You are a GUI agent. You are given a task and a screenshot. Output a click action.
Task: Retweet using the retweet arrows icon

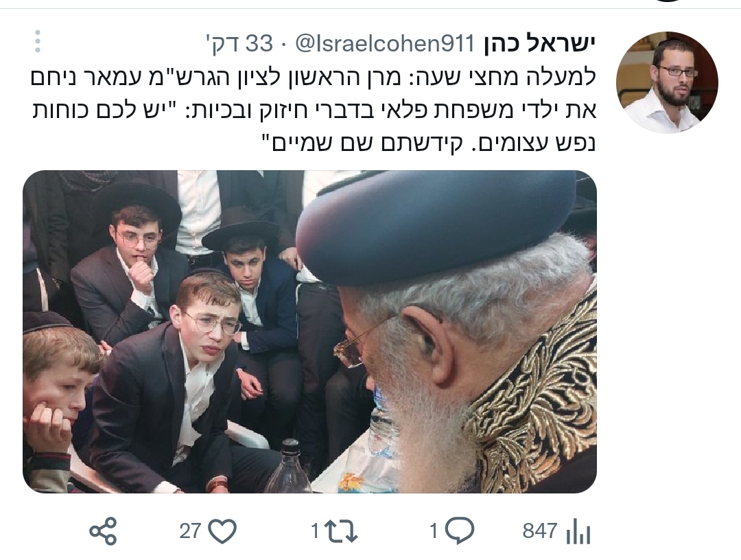click(341, 531)
